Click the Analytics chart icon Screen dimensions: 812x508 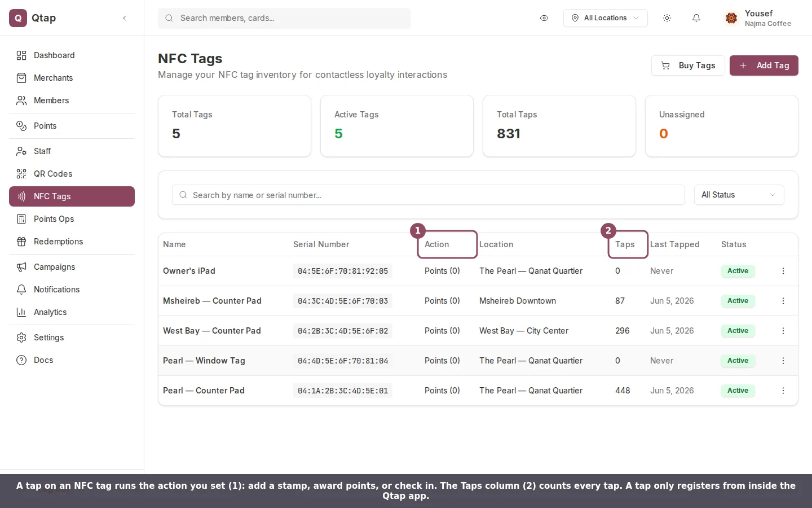21,312
